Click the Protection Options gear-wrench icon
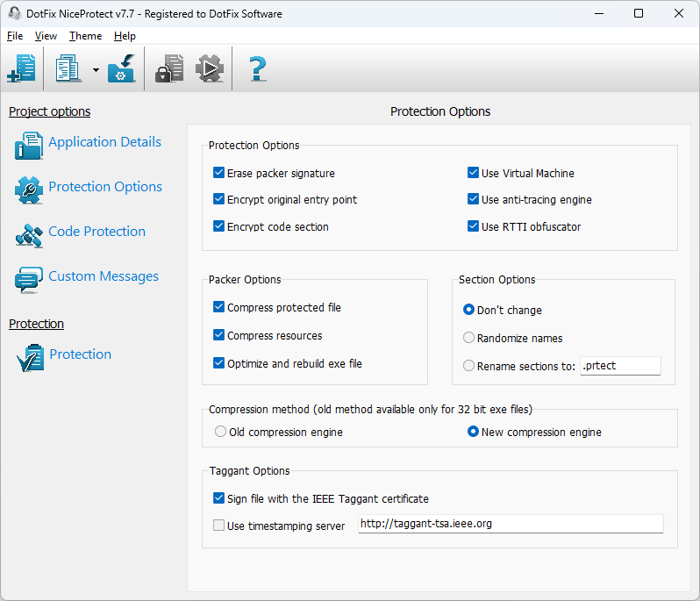The width and height of the screenshot is (700, 601). pos(29,190)
